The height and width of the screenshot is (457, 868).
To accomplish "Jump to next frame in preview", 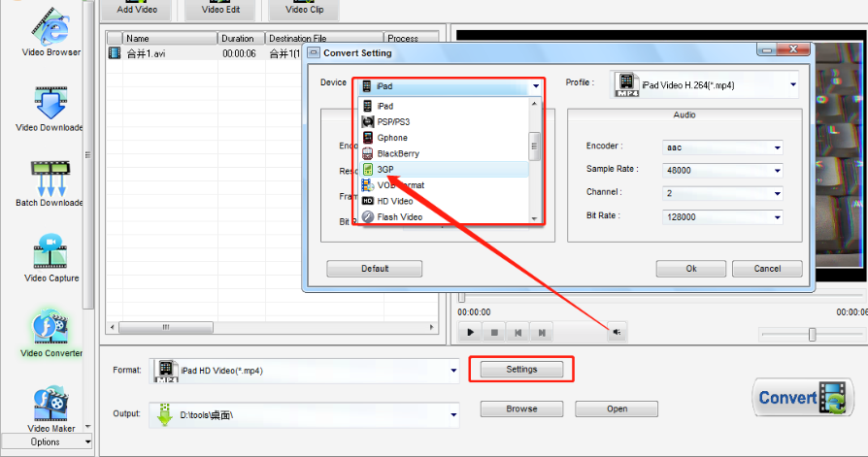I will click(542, 333).
